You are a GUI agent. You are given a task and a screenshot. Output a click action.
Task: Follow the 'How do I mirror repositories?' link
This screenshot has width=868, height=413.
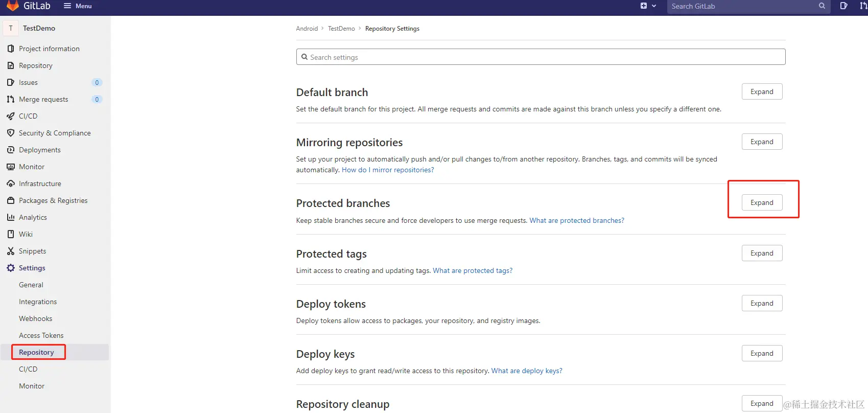tap(388, 170)
